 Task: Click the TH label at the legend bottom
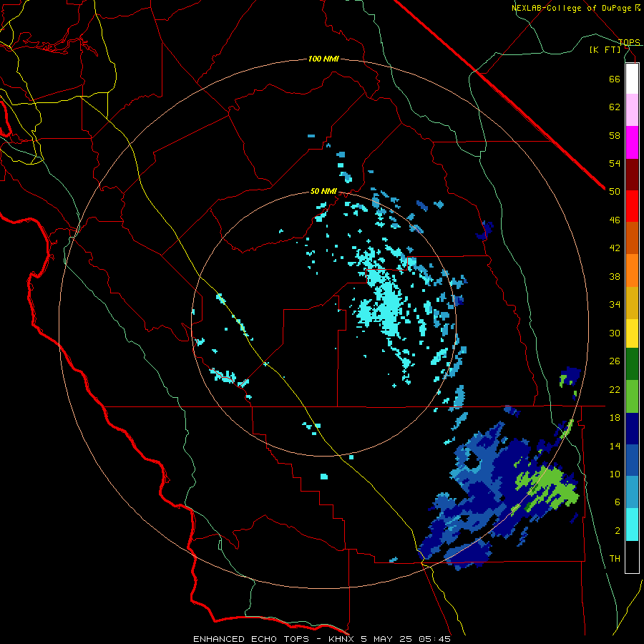coord(615,559)
